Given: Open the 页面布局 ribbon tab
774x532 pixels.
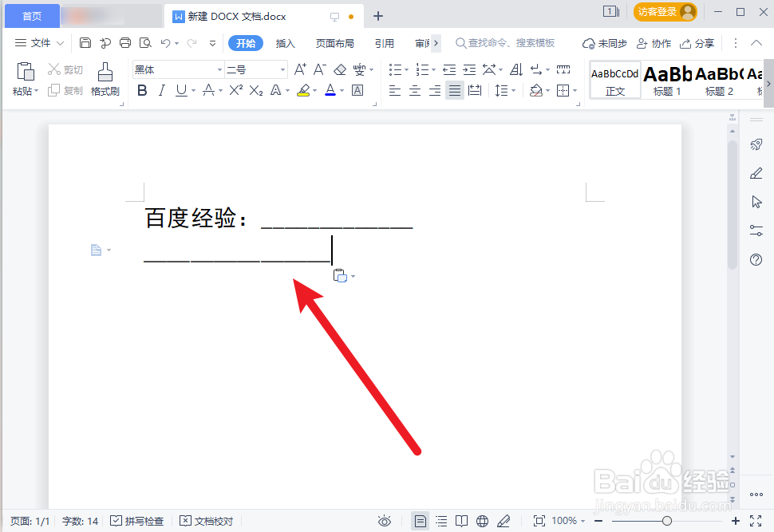Looking at the screenshot, I should tap(334, 43).
